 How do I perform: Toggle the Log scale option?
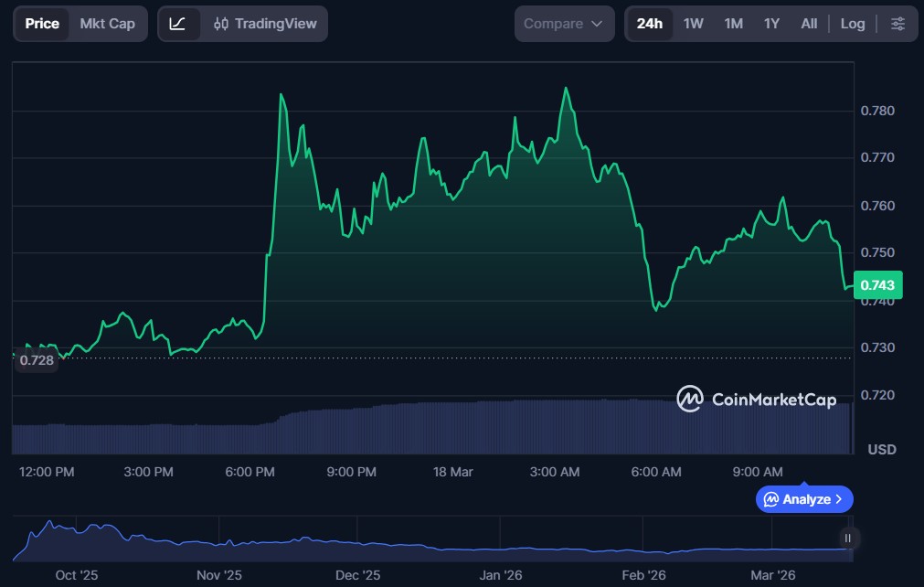click(x=852, y=24)
